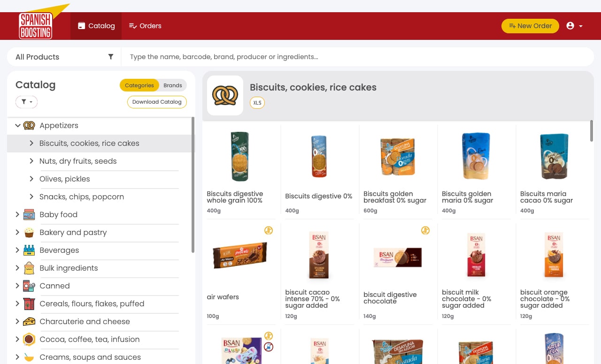This screenshot has height=364, width=601.
Task: Click the filter funnel icon beside All Products
Action: click(x=111, y=57)
